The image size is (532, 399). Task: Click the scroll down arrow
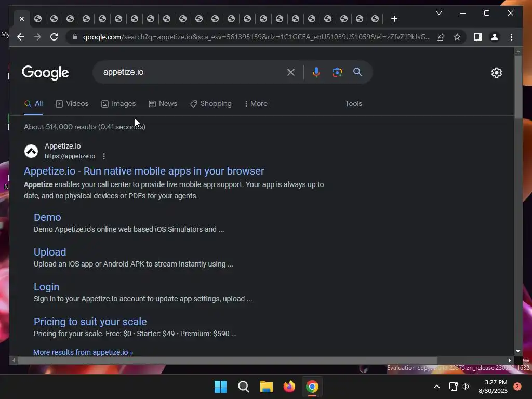coord(518,352)
